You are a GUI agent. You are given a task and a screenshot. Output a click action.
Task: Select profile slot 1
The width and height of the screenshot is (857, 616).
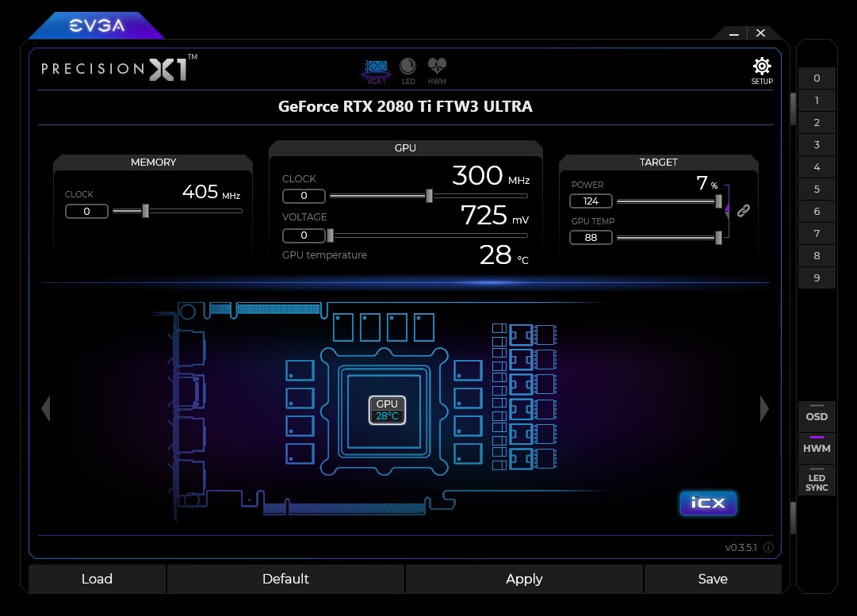point(817,101)
